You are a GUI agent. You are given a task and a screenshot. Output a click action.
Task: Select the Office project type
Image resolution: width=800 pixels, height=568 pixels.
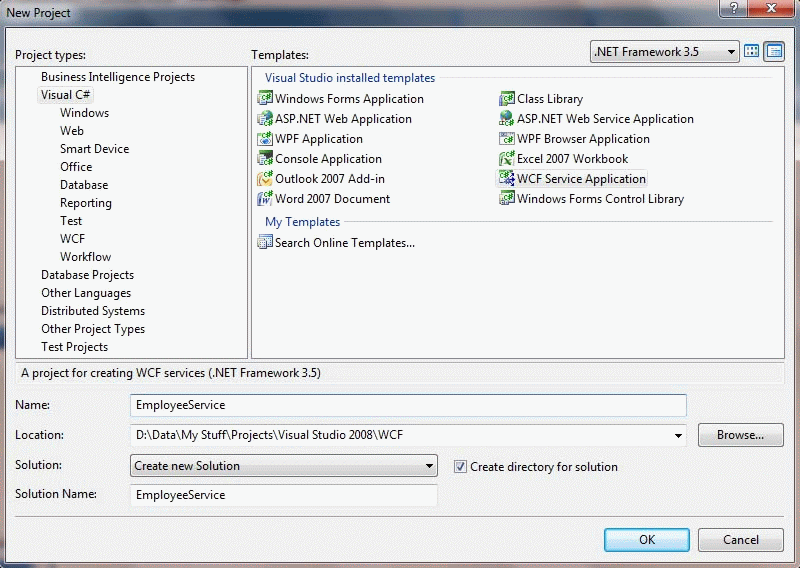click(x=76, y=166)
